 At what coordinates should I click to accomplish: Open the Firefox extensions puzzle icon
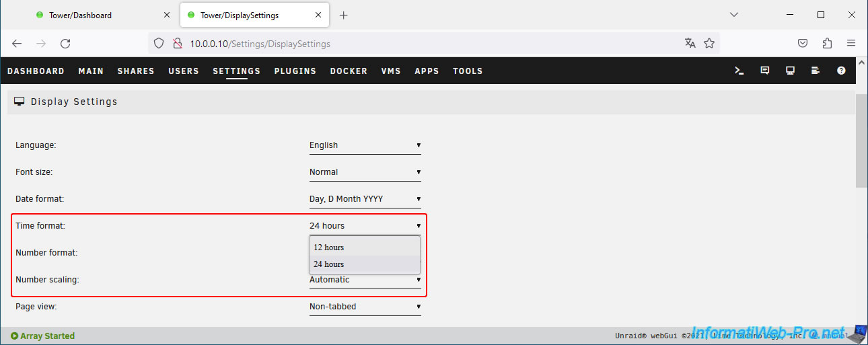pos(827,43)
